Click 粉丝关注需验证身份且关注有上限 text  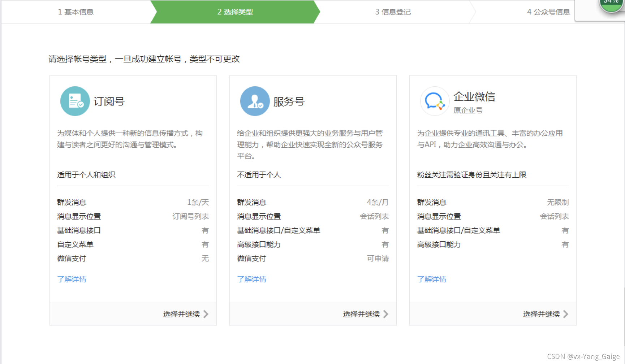pyautogui.click(x=472, y=175)
